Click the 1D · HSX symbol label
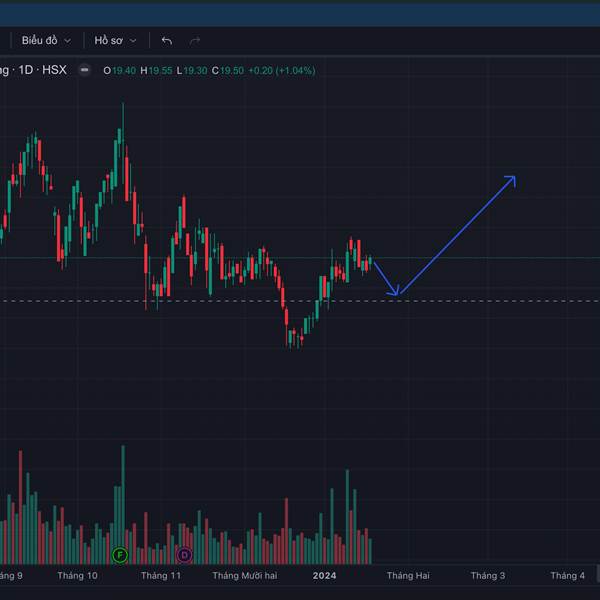Screen dimensions: 600x600 coord(42,70)
